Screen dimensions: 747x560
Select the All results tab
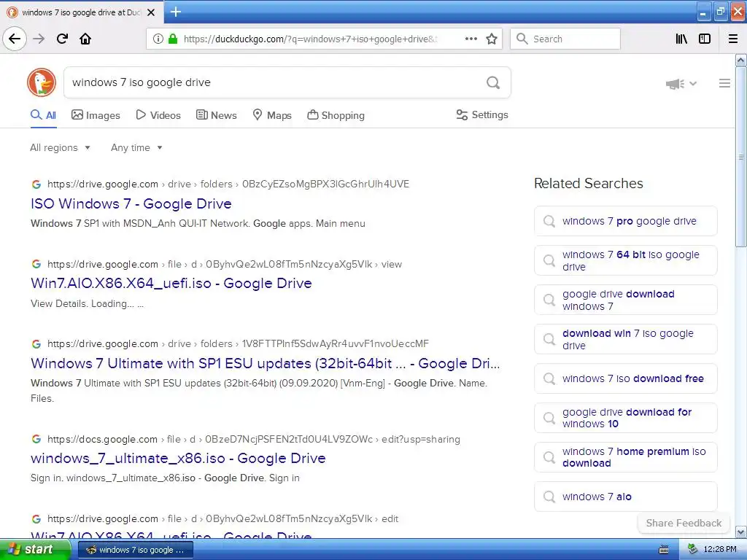point(43,115)
